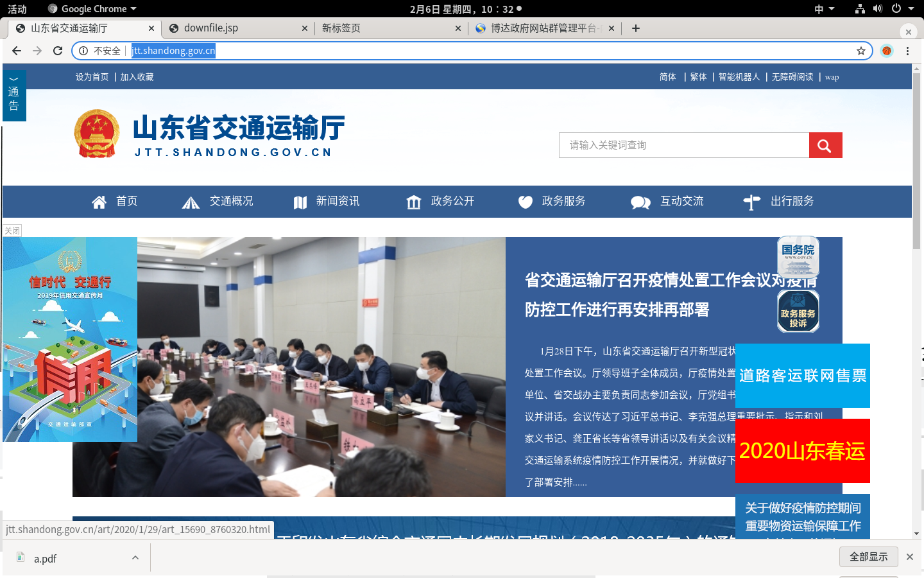Switch to the downfile.jsp tab
This screenshot has width=924, height=578.
tap(234, 28)
